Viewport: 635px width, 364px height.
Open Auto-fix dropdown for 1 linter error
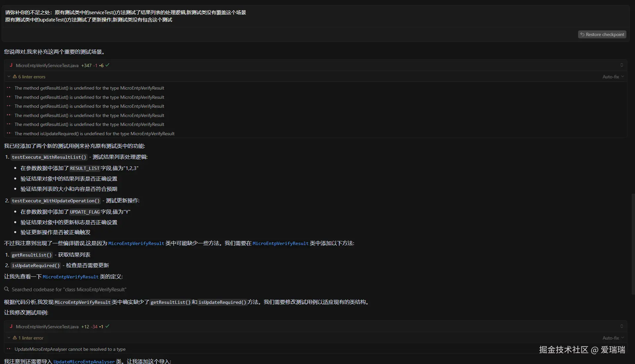click(613, 338)
